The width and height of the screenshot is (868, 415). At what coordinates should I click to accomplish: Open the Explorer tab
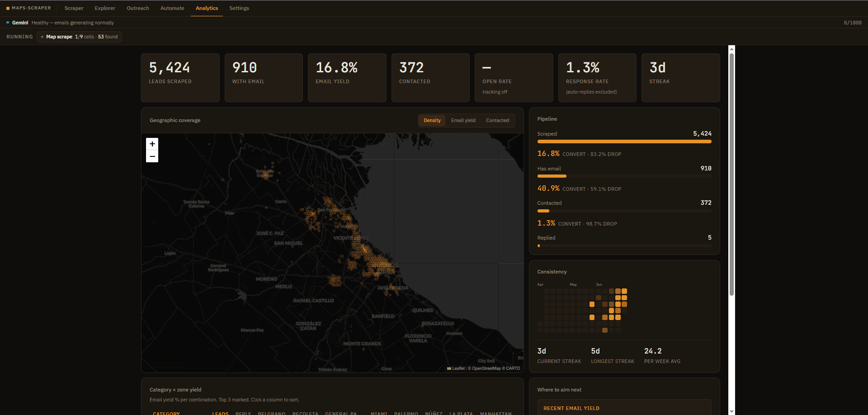[105, 8]
